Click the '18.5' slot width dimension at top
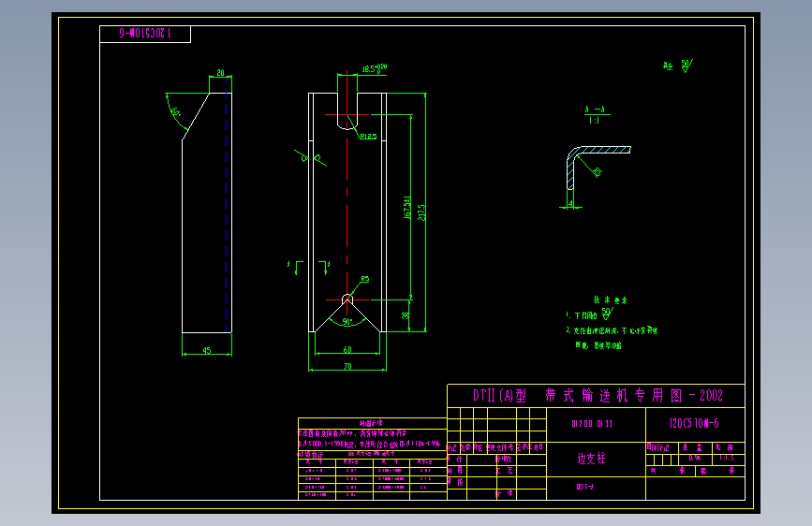Image resolution: width=812 pixels, height=526 pixels. point(374,68)
